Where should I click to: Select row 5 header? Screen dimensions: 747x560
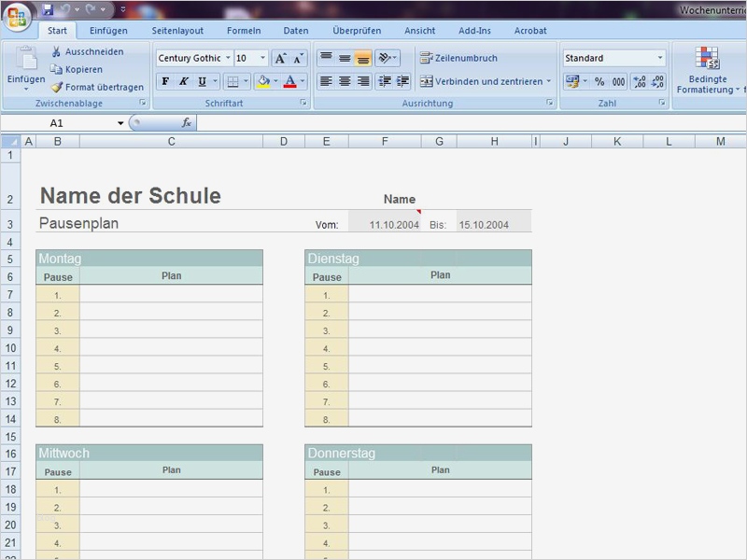10,259
